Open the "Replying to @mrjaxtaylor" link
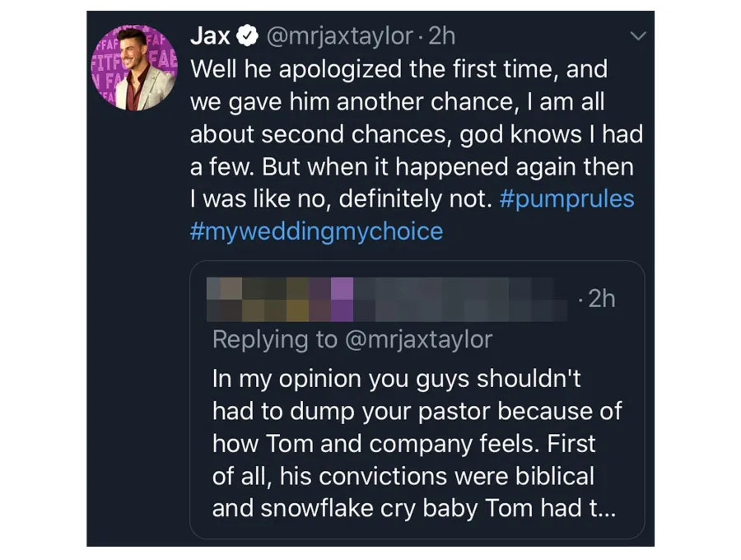This screenshot has width=741, height=560. 352,339
